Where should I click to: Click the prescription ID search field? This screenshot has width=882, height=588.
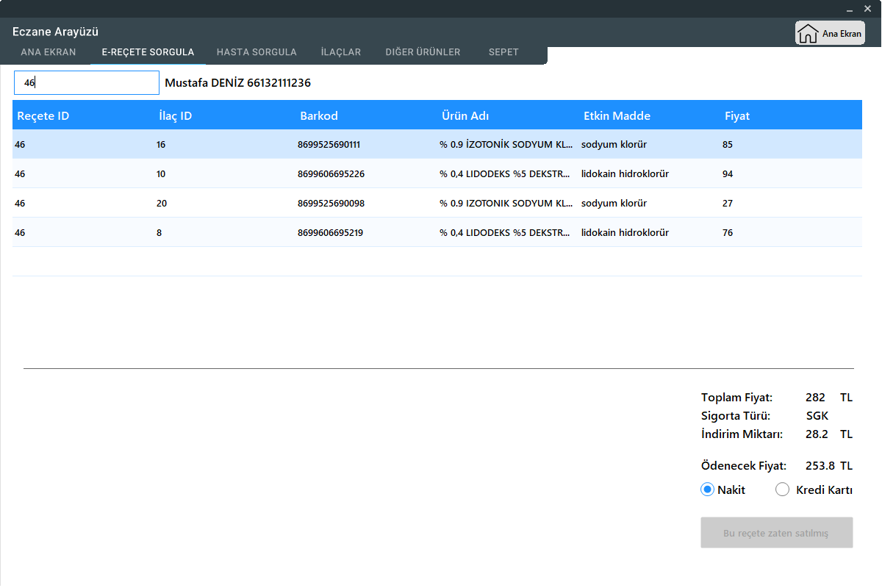(x=87, y=83)
